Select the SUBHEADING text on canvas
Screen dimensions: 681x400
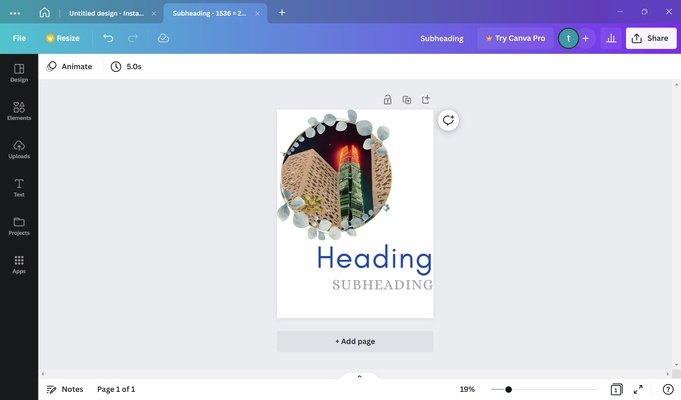(383, 285)
